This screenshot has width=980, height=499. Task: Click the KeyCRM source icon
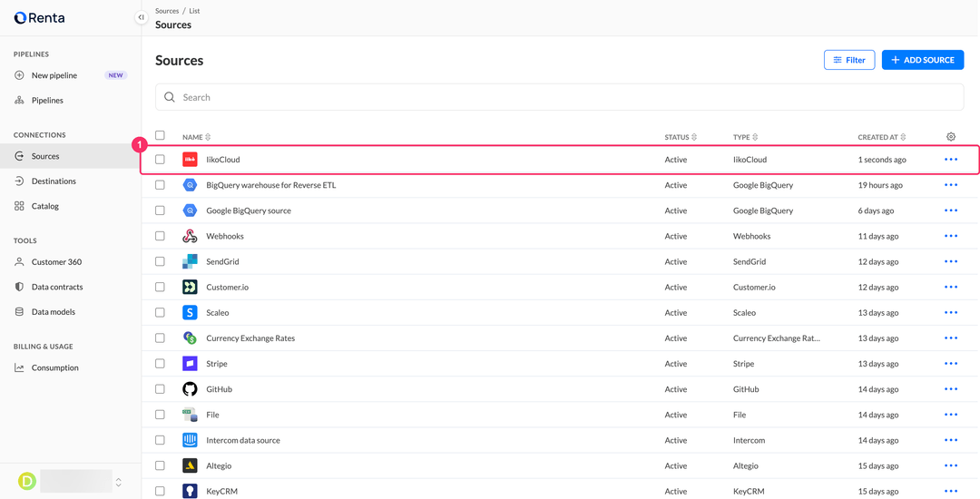tap(190, 492)
